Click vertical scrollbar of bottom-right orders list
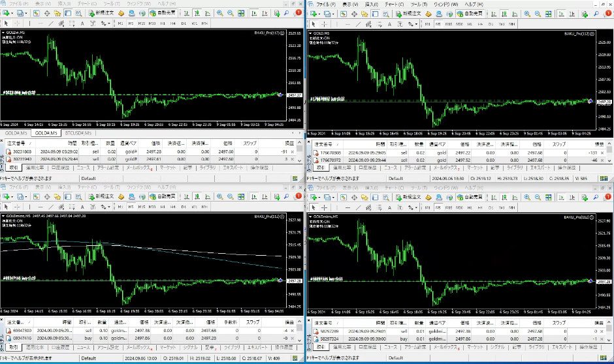Viewport: 614px width, 364px height. coord(609,331)
